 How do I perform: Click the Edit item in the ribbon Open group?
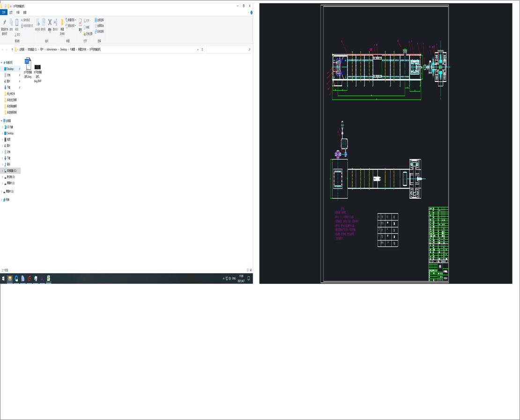(x=87, y=27)
